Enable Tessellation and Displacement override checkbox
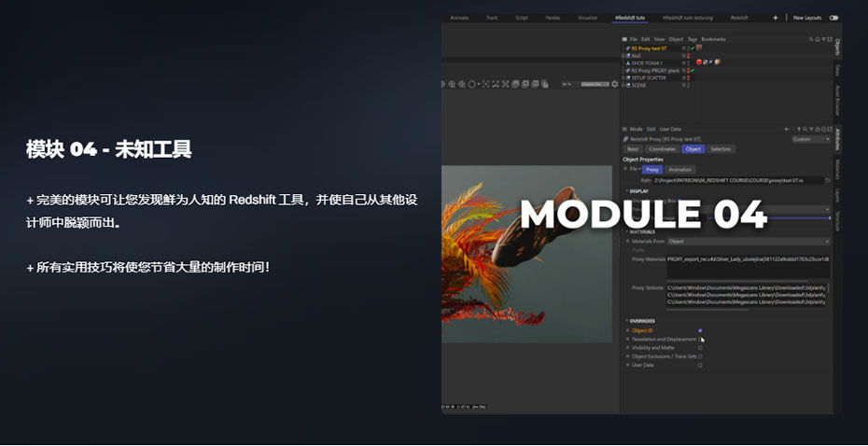Screen dimensions: 868x446 700,340
